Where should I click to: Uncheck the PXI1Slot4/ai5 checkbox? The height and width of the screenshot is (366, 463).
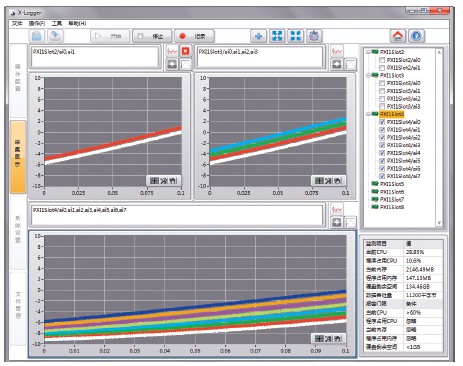[x=382, y=161]
